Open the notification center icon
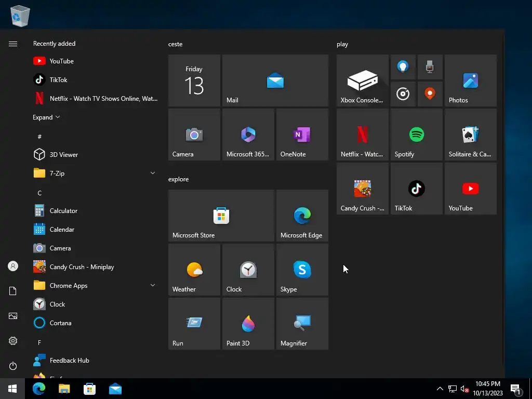532x399 pixels. pos(516,389)
